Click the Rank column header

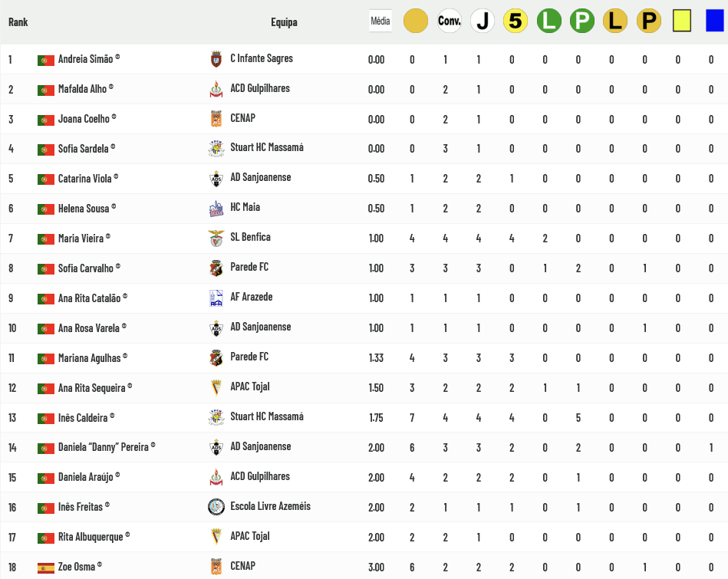[x=18, y=21]
